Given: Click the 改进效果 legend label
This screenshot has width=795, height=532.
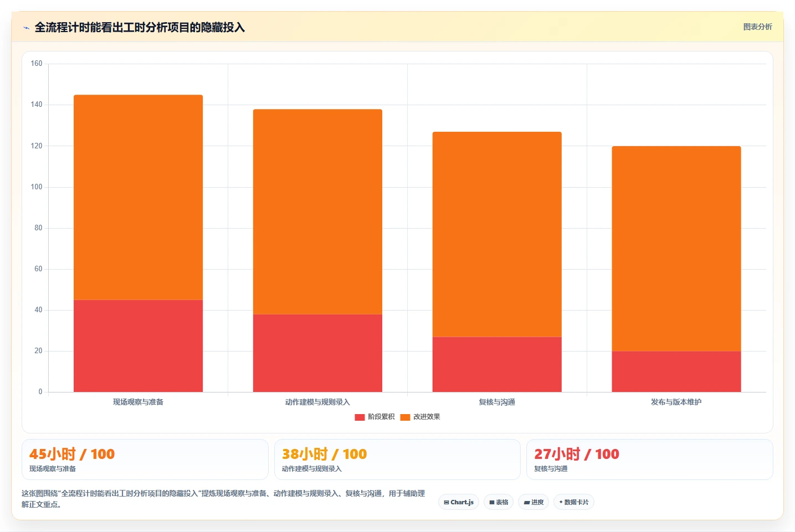Looking at the screenshot, I should (427, 417).
